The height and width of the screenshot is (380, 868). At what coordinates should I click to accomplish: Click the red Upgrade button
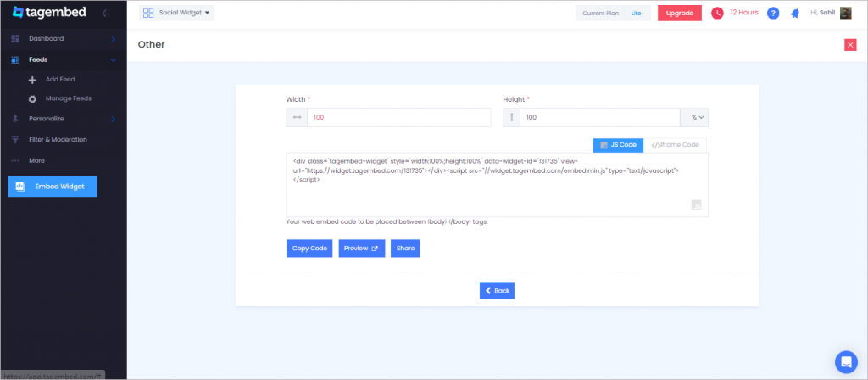[x=680, y=13]
